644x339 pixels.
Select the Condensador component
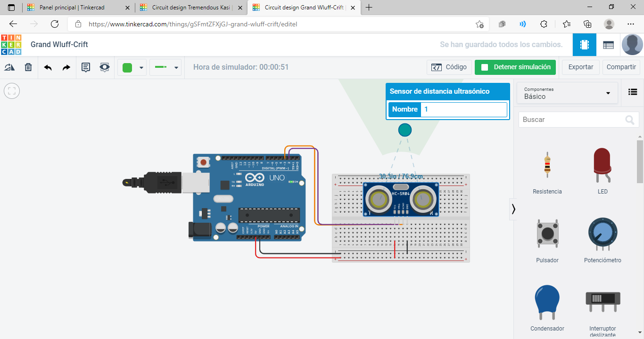coord(547,308)
